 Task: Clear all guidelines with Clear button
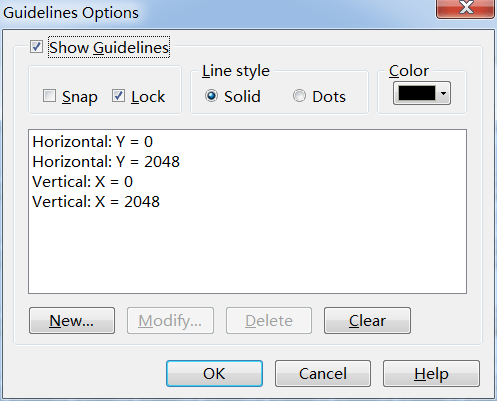[367, 321]
